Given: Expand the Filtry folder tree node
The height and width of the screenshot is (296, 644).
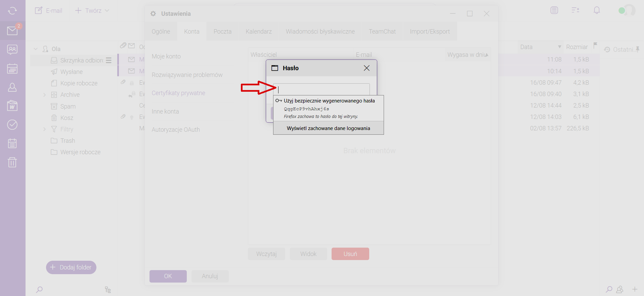Looking at the screenshot, I should click(x=44, y=129).
